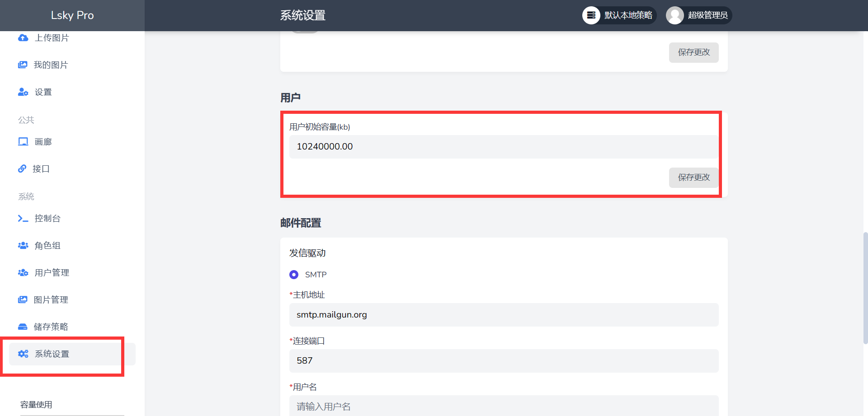Save changes for user initial capacity
The height and width of the screenshot is (416, 868).
[693, 178]
